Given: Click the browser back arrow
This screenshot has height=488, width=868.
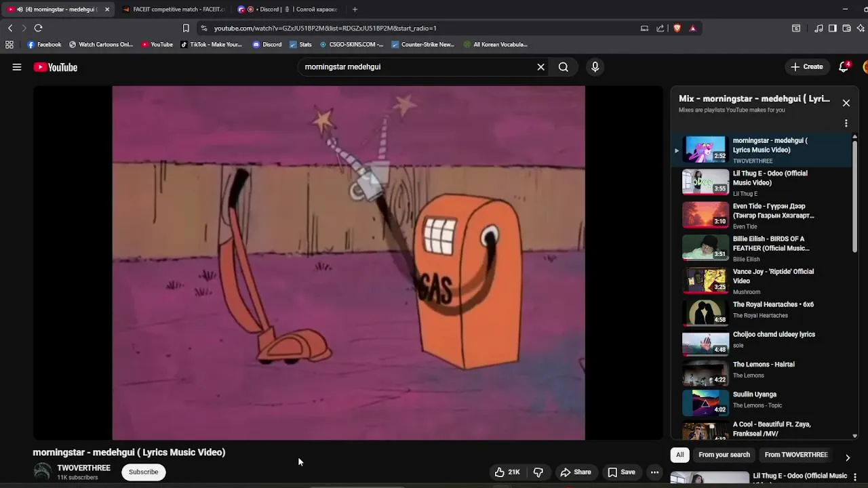Looking at the screenshot, I should [10, 28].
